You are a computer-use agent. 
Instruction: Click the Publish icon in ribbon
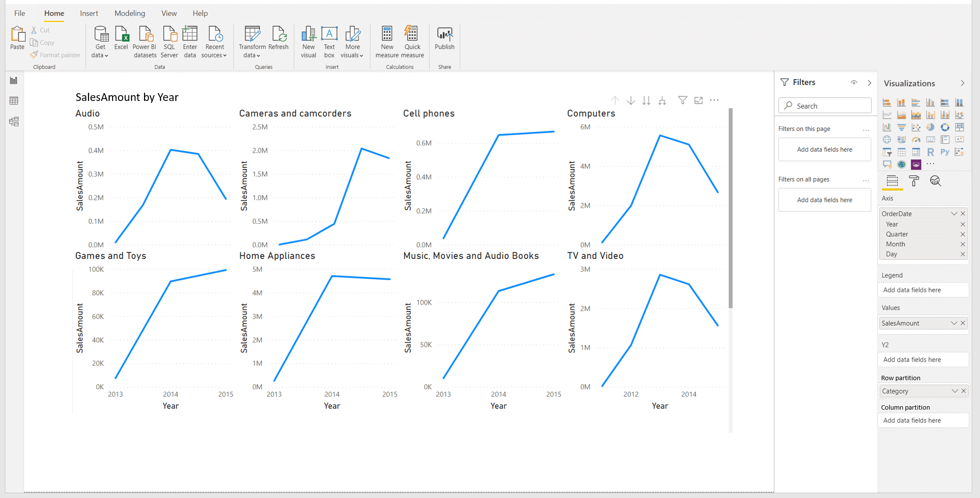pyautogui.click(x=444, y=39)
